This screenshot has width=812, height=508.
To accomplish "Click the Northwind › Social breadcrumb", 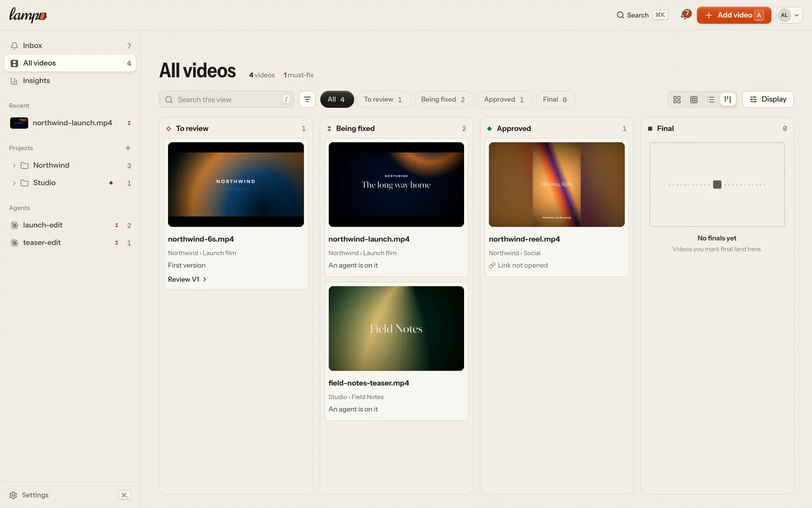I will 514,253.
